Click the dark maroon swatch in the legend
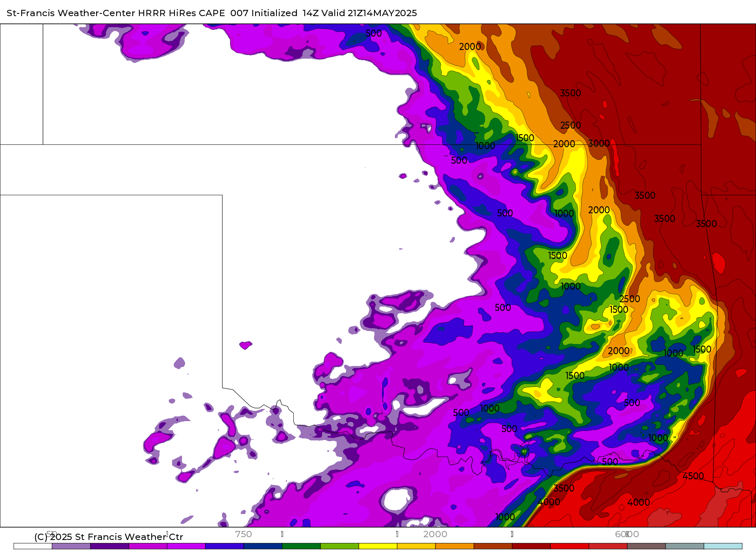Image resolution: width=756 pixels, height=551 pixels. click(531, 546)
